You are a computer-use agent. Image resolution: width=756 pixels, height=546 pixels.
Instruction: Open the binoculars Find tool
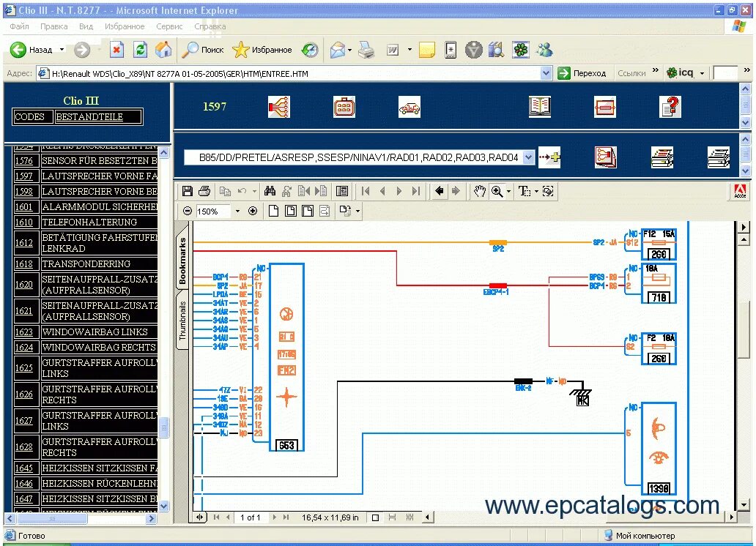(x=270, y=191)
